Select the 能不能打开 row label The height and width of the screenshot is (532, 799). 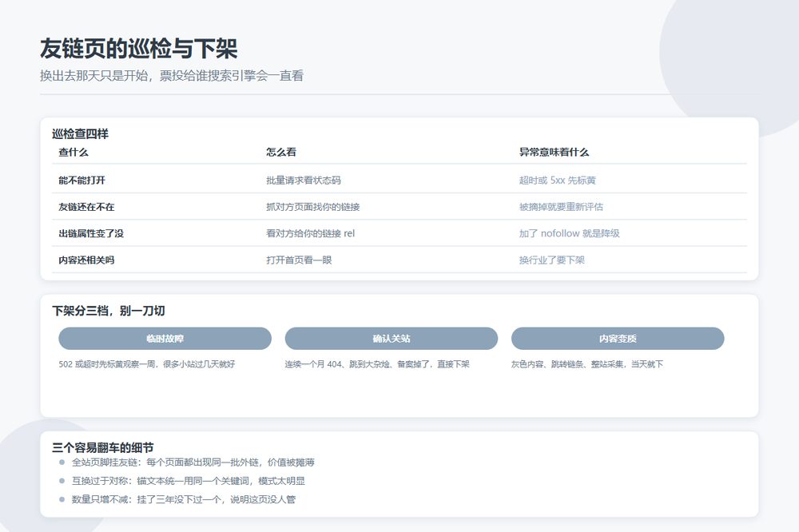tap(81, 180)
